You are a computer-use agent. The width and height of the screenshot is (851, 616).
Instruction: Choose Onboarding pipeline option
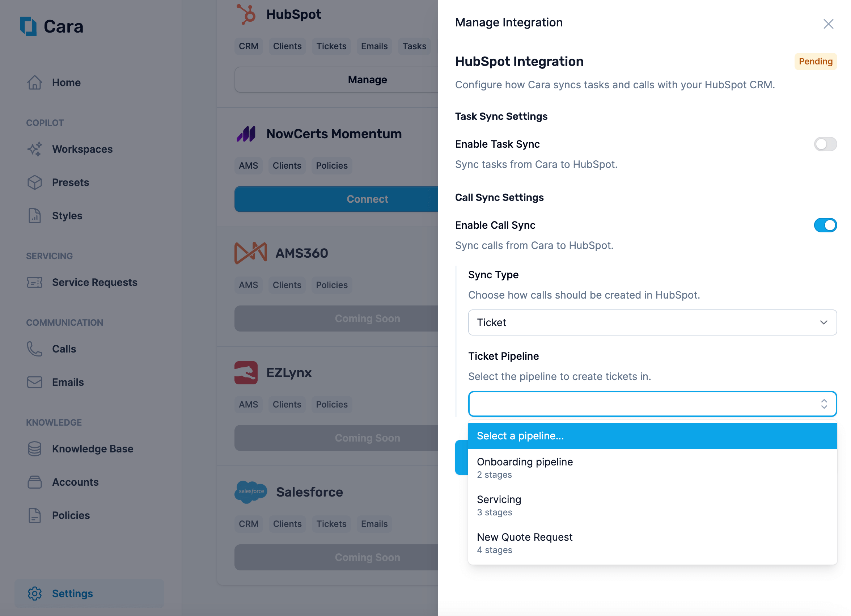pos(652,468)
